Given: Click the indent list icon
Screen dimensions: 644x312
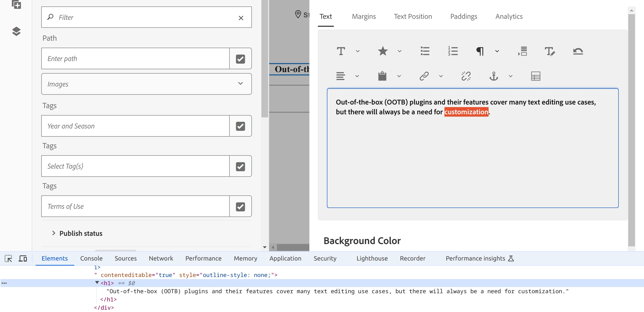Looking at the screenshot, I should pos(523,51).
